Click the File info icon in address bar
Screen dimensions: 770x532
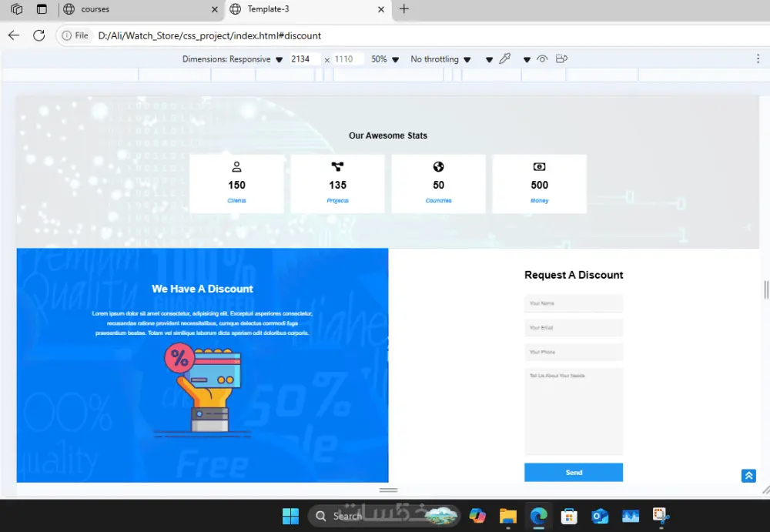(75, 35)
